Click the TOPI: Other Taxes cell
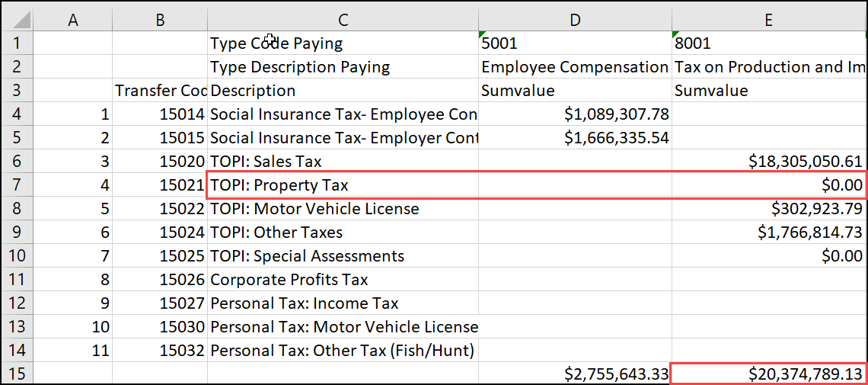Screen dimensions: 868x385 343,232
